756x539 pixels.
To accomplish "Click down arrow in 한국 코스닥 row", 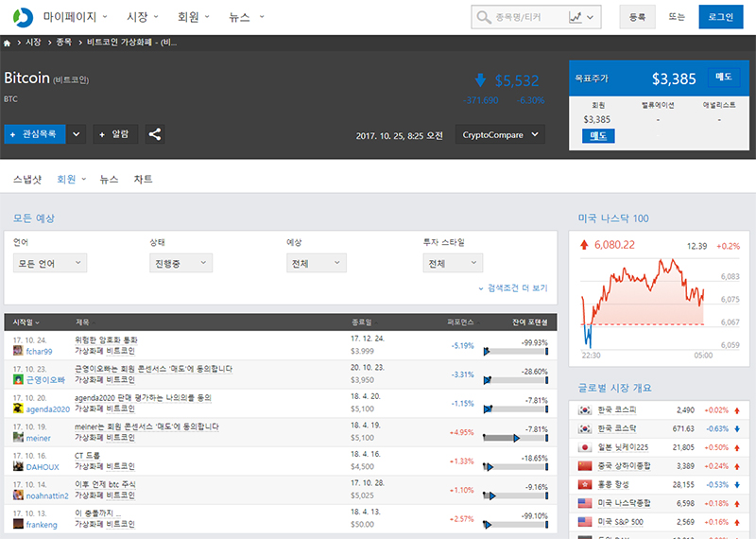I will [x=737, y=429].
